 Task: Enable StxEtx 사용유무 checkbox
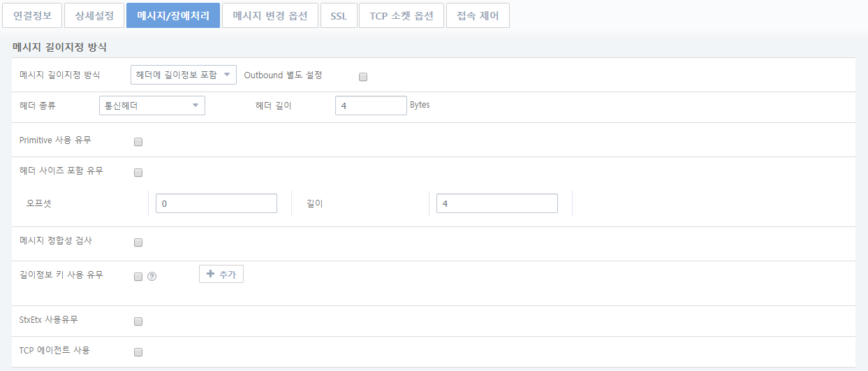[x=138, y=321]
